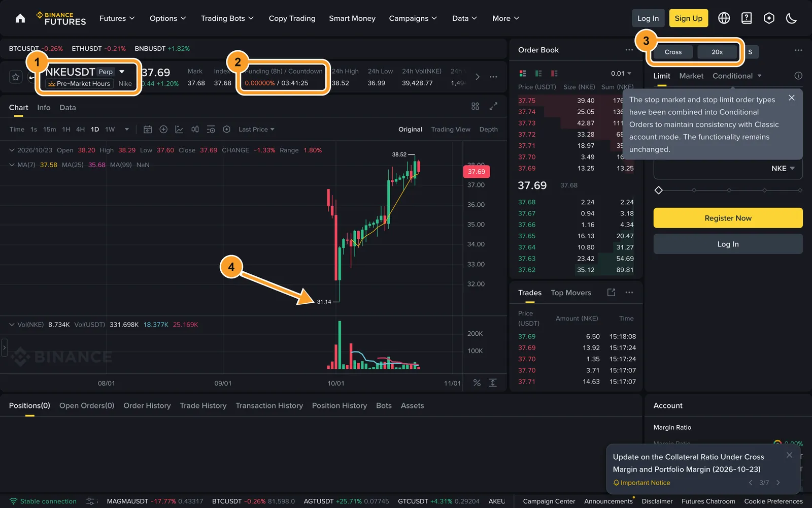
Task: Open Conditional order type dropdown
Action: click(x=737, y=76)
